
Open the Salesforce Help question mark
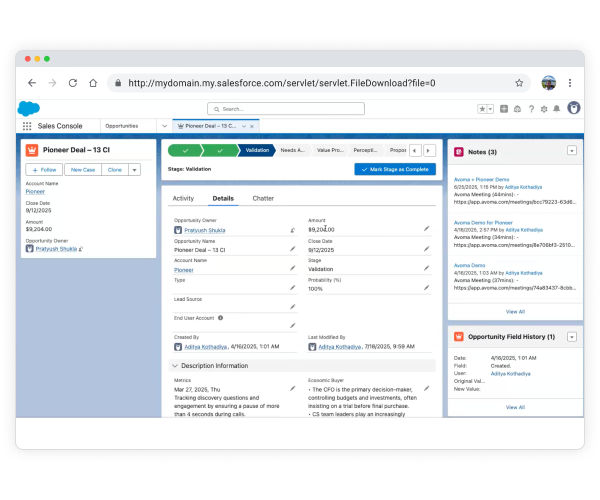pyautogui.click(x=531, y=109)
